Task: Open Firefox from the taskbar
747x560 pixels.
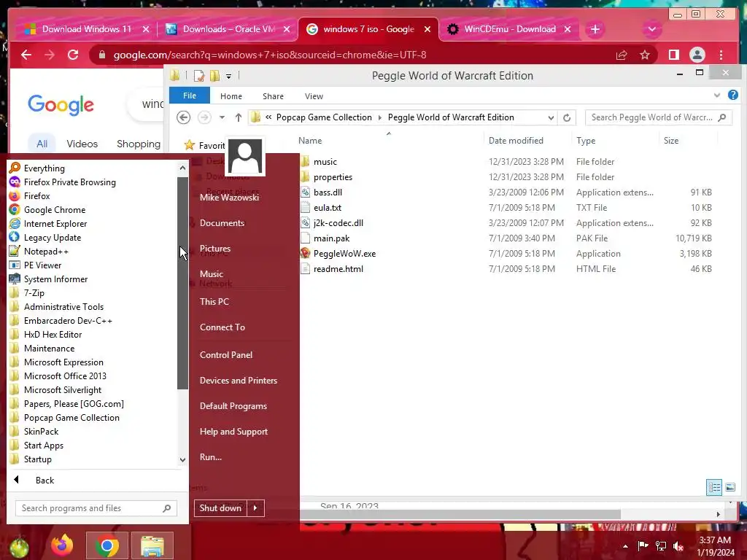Action: click(x=62, y=545)
